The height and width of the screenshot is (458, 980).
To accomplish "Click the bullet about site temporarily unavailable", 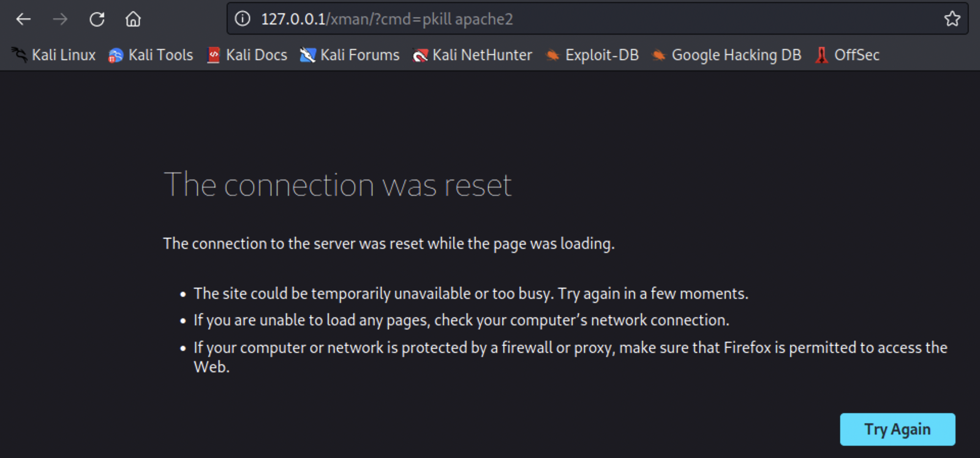I will [471, 294].
